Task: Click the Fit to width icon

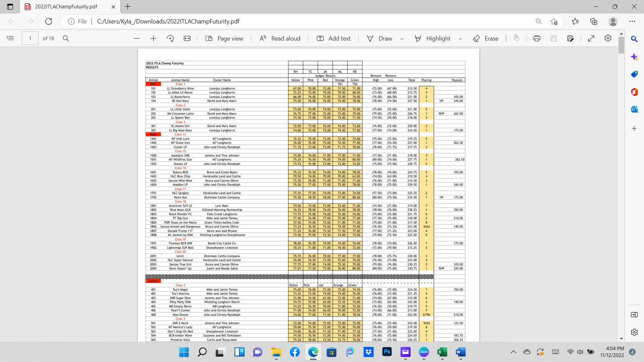Action: [187, 39]
